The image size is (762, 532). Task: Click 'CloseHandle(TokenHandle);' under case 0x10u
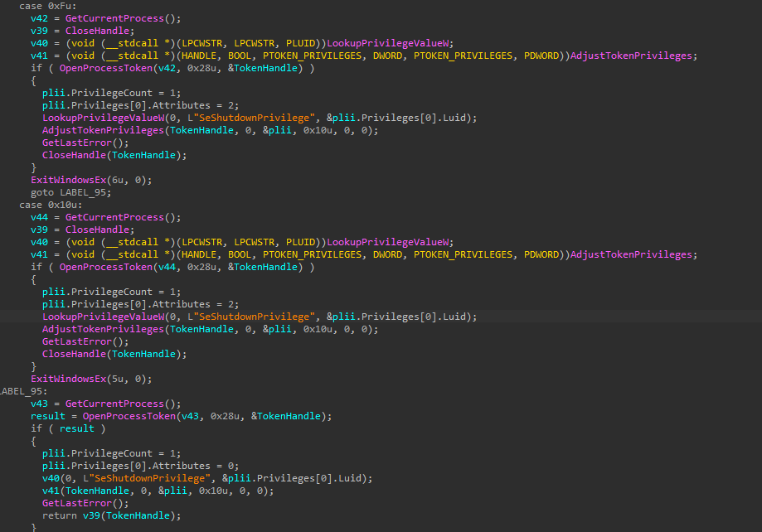point(114,354)
